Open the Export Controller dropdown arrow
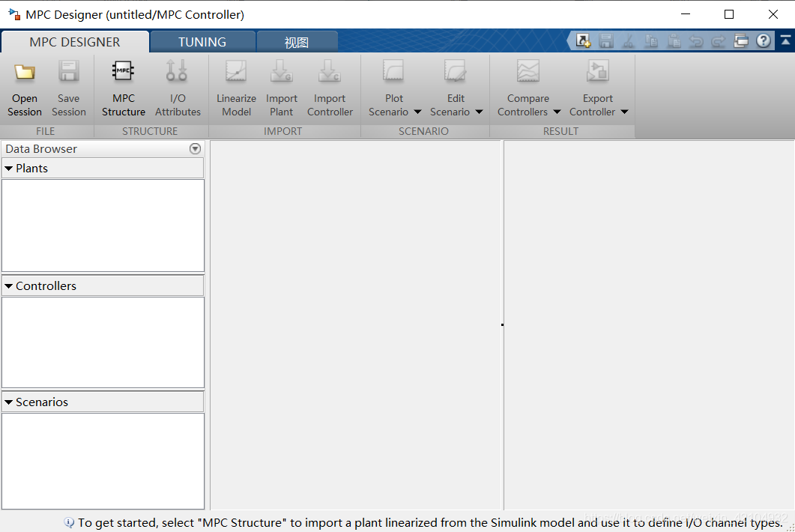Viewport: 795px width, 532px height. pos(624,112)
